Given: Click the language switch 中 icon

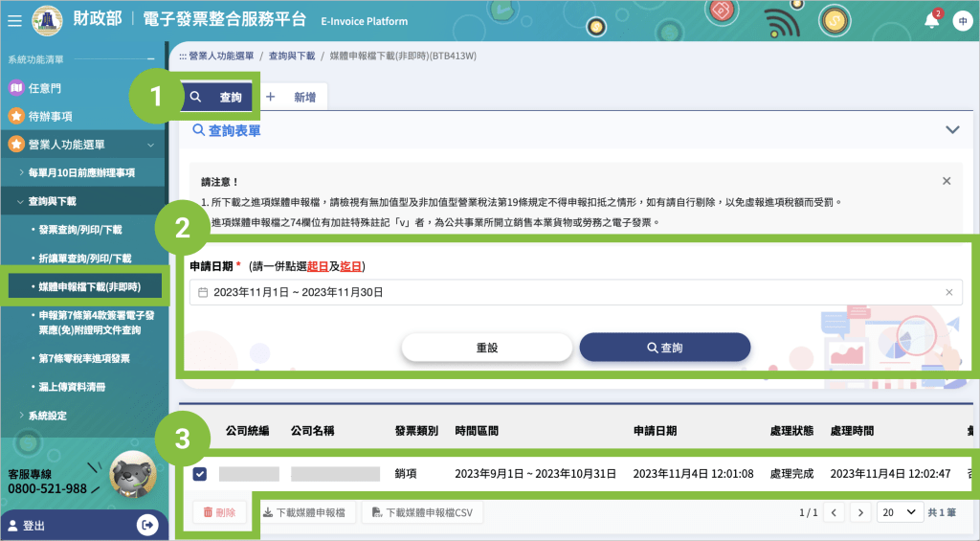Looking at the screenshot, I should (962, 21).
